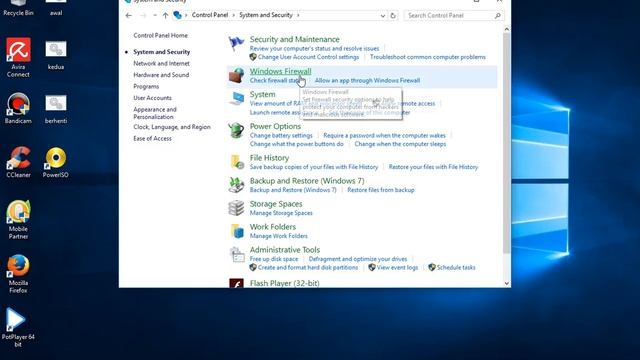The height and width of the screenshot is (360, 640).
Task: Click Require a password when computer wakes
Action: (x=384, y=136)
